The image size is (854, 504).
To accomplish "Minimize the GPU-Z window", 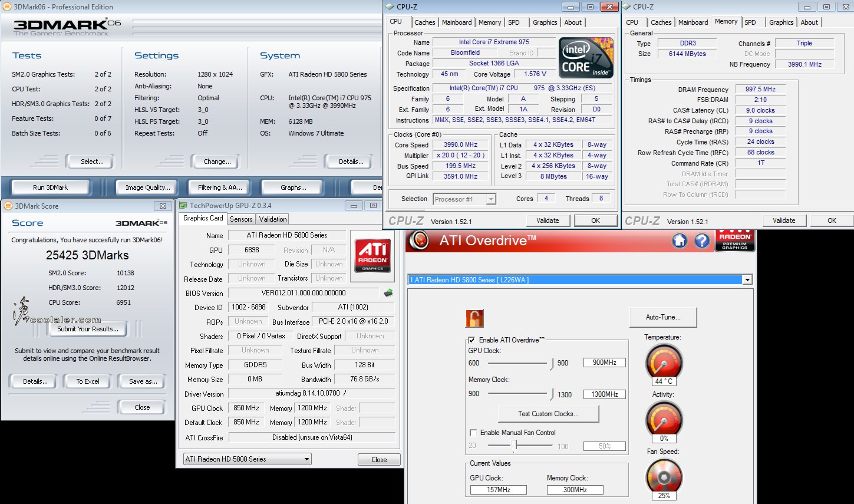I will pyautogui.click(x=354, y=205).
